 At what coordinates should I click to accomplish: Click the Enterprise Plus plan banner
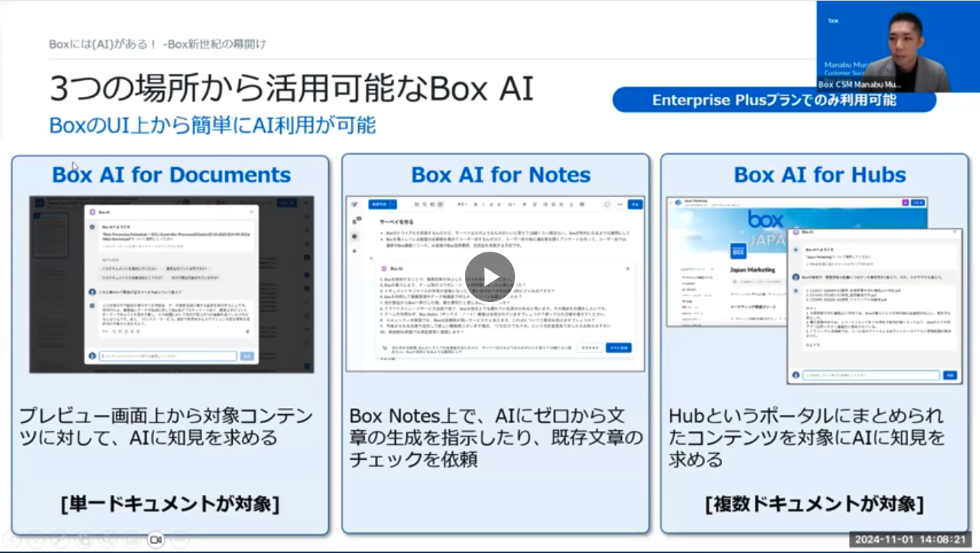[774, 100]
